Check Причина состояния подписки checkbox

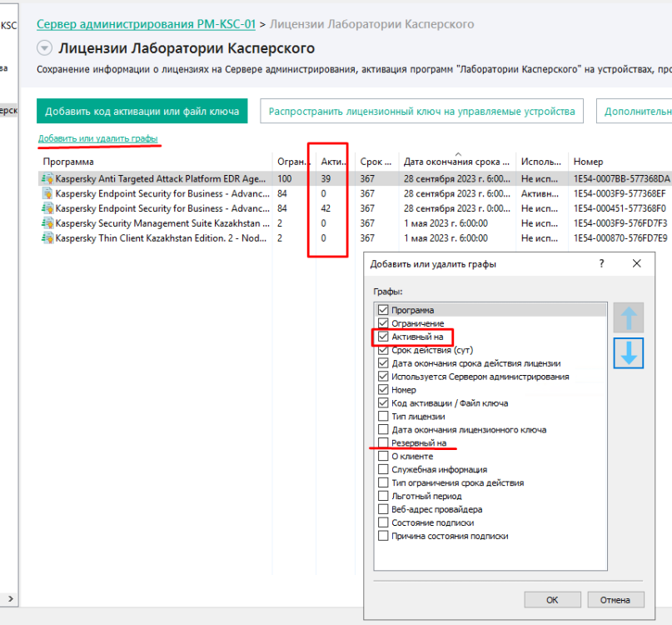click(x=383, y=536)
